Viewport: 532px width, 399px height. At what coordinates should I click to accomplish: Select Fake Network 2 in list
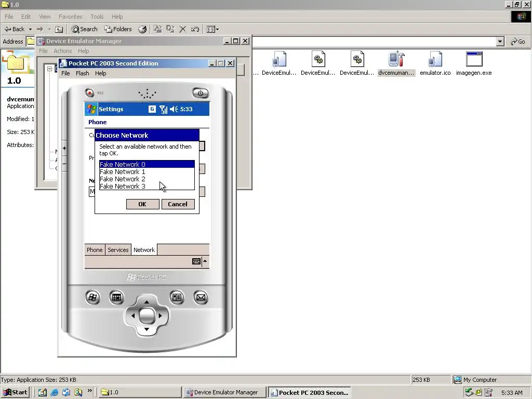pos(147,179)
